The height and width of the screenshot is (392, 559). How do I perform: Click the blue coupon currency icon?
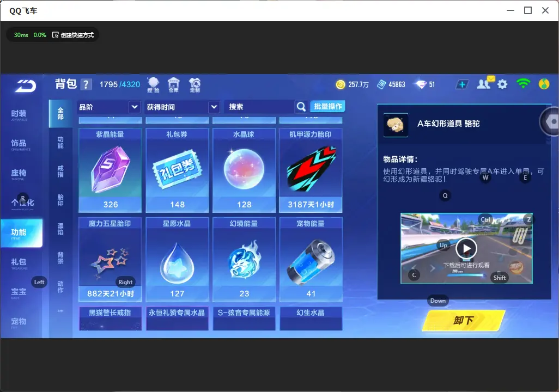381,84
